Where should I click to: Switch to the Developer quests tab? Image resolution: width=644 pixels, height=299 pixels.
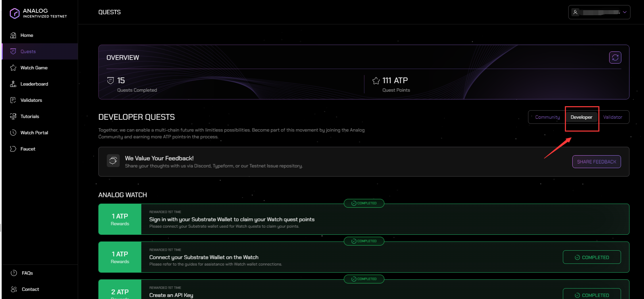581,117
